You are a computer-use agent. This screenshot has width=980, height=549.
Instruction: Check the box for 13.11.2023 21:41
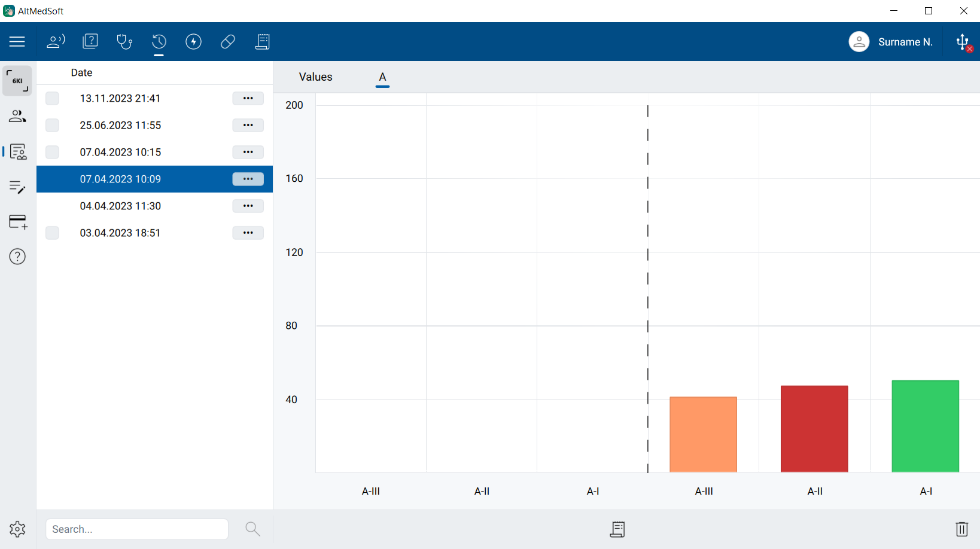click(53, 98)
